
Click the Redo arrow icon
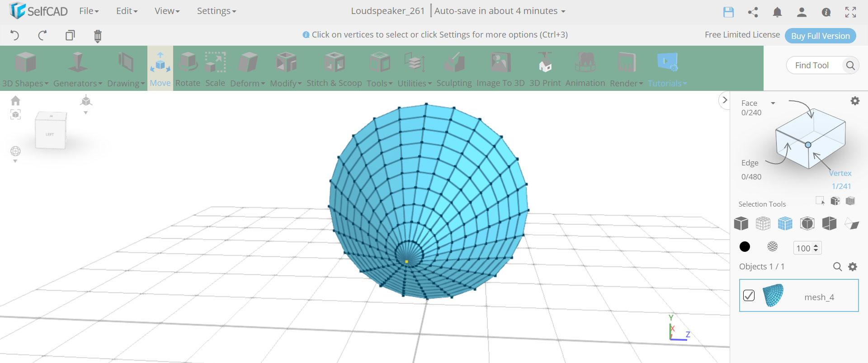coord(42,35)
